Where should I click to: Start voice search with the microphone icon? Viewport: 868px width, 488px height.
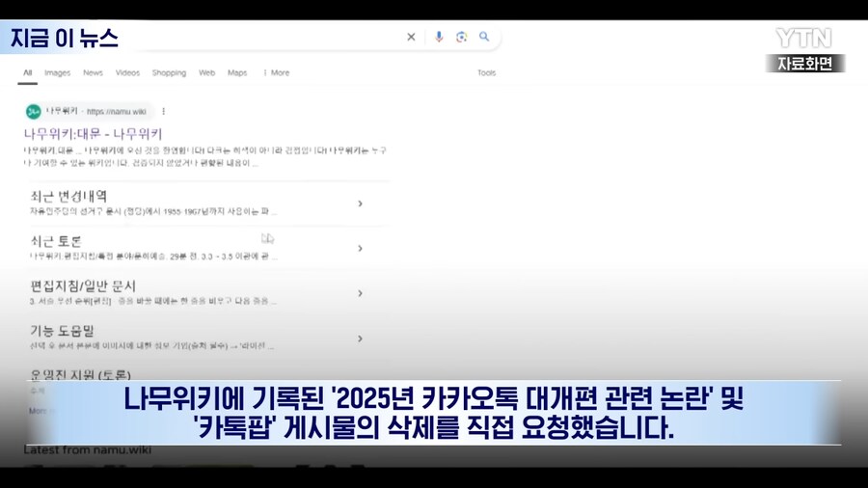pos(439,38)
